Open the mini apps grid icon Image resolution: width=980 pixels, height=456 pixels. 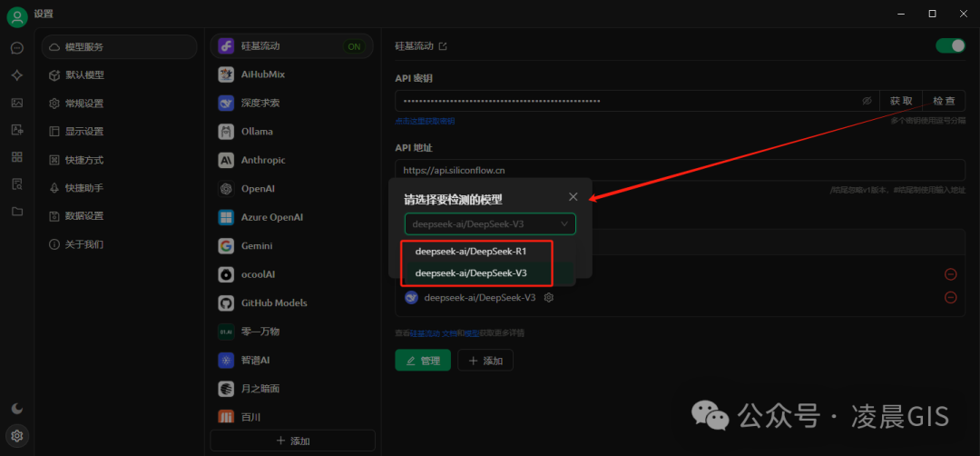tap(17, 157)
